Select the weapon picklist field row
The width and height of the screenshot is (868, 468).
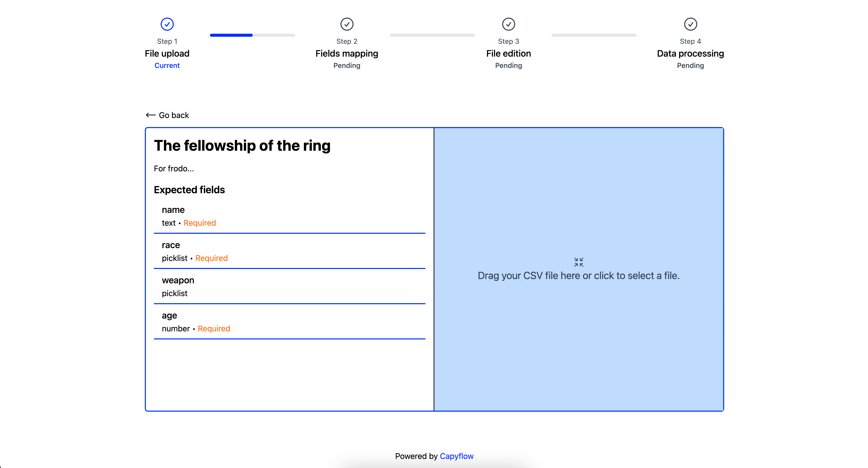click(x=289, y=287)
